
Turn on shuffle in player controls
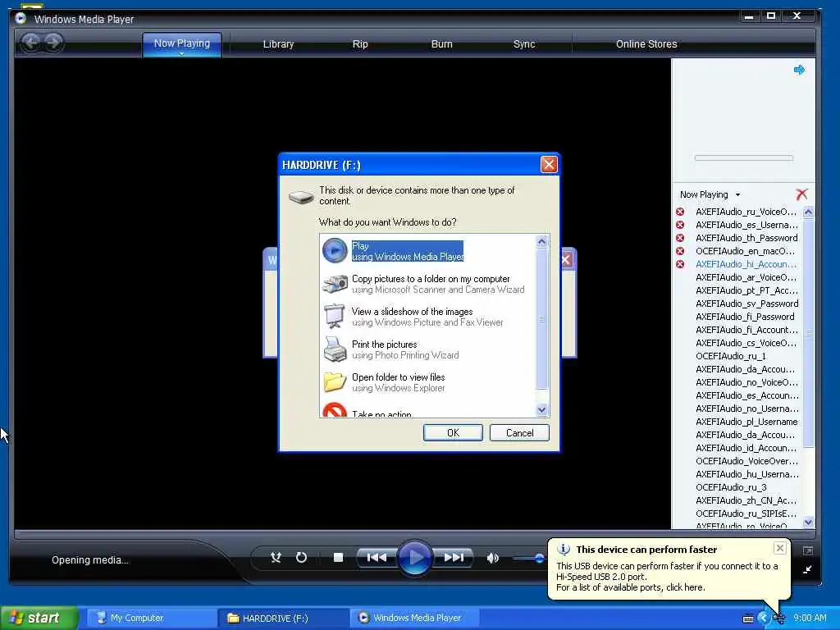point(276,558)
